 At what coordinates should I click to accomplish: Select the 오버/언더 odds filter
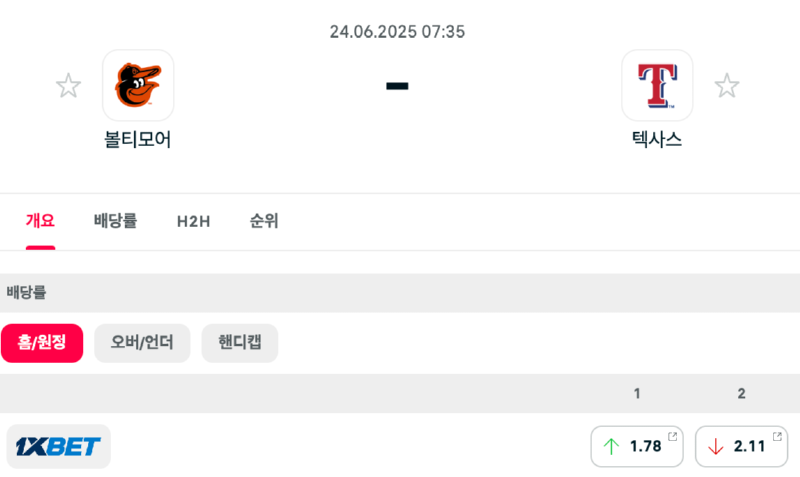pyautogui.click(x=142, y=343)
